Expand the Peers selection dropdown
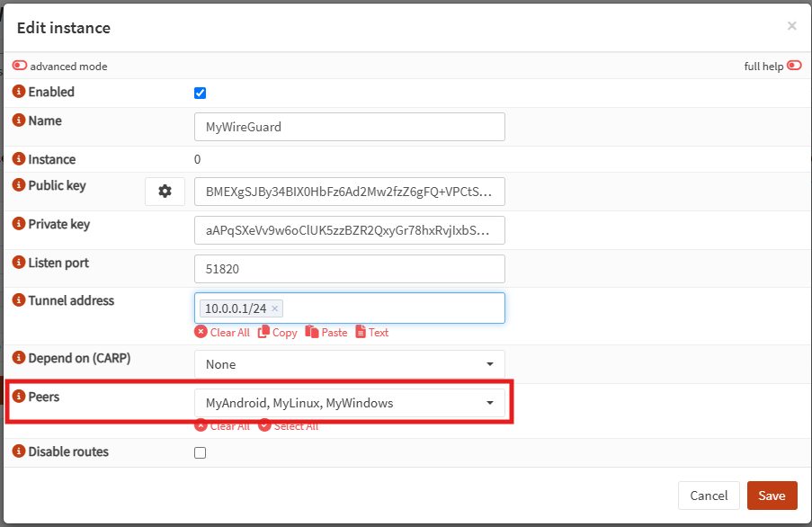The height and width of the screenshot is (527, 812). click(349, 403)
